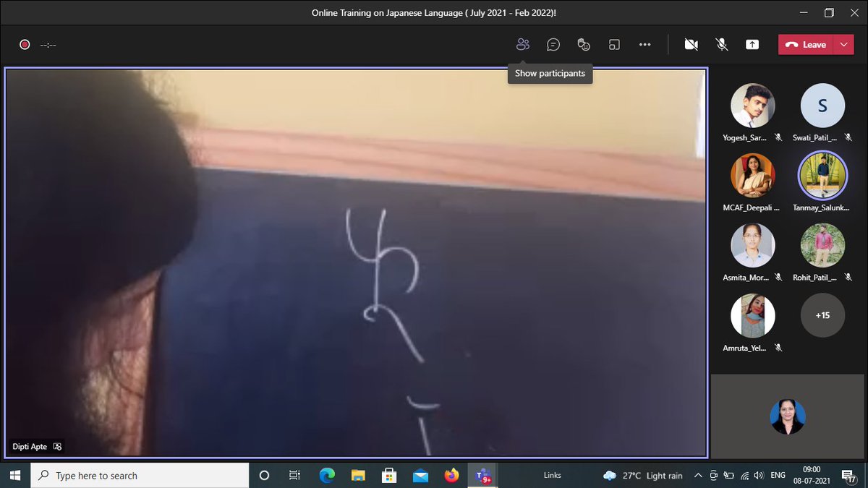The height and width of the screenshot is (488, 868).
Task: Launch Firefox from the taskbar
Action: tap(451, 475)
